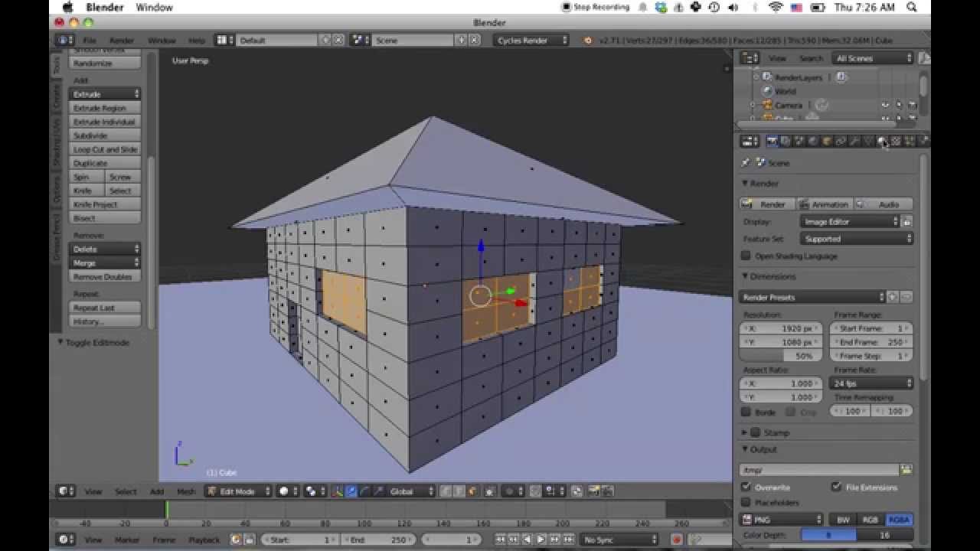
Task: Open the Display Image Editor dropdown
Action: coord(849,221)
